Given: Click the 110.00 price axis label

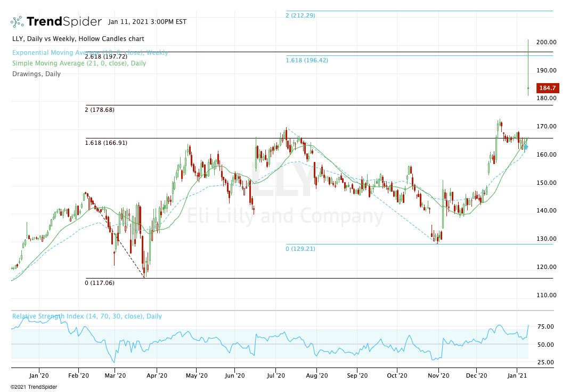Looking at the screenshot, I should (547, 295).
